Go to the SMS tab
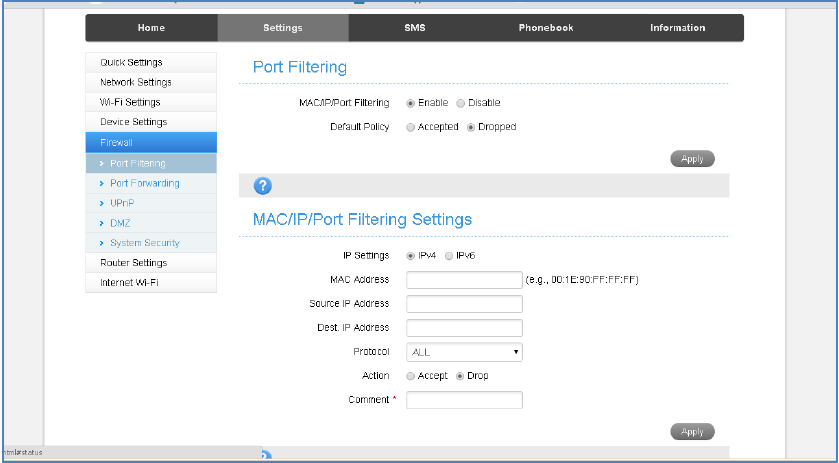 pyautogui.click(x=415, y=28)
